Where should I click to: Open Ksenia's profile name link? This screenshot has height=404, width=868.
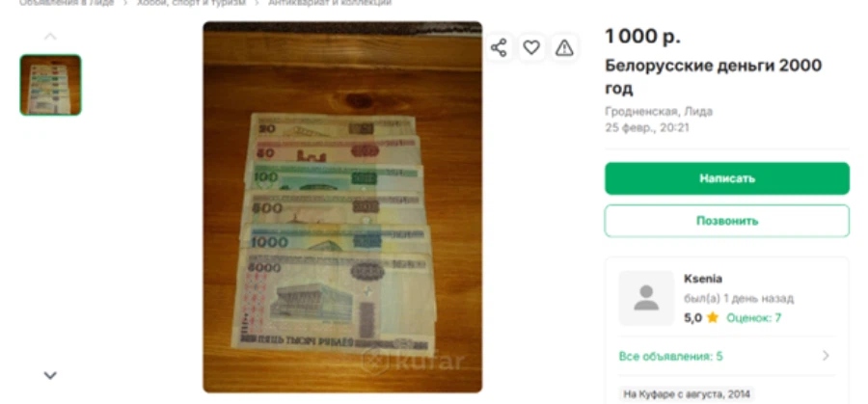703,279
